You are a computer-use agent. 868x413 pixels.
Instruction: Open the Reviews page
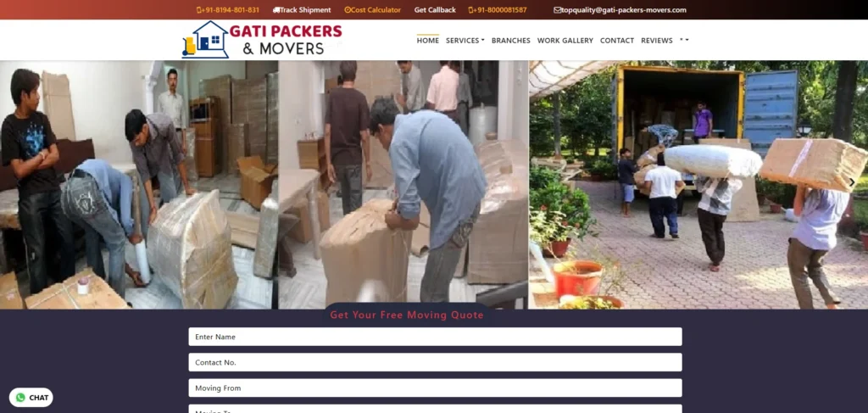tap(657, 41)
